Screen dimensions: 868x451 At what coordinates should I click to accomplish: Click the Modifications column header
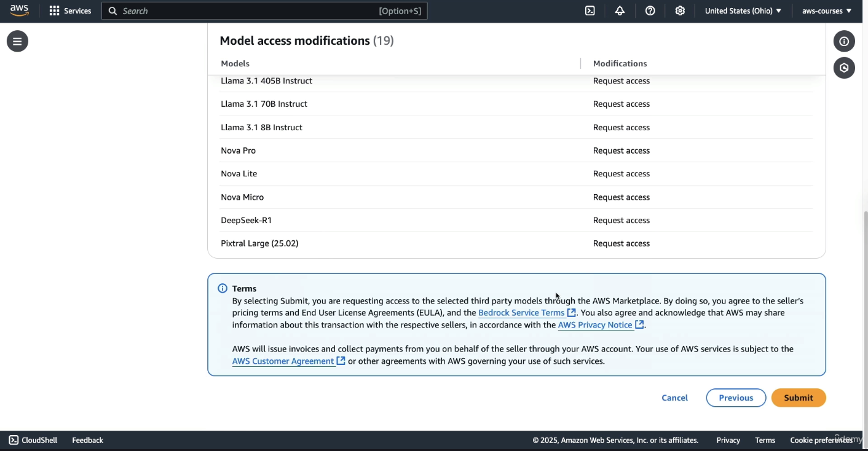click(620, 63)
